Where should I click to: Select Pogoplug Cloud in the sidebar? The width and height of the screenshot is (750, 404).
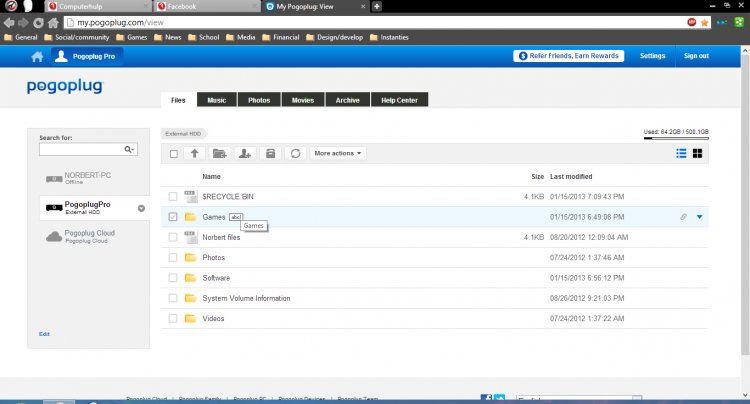(88, 236)
